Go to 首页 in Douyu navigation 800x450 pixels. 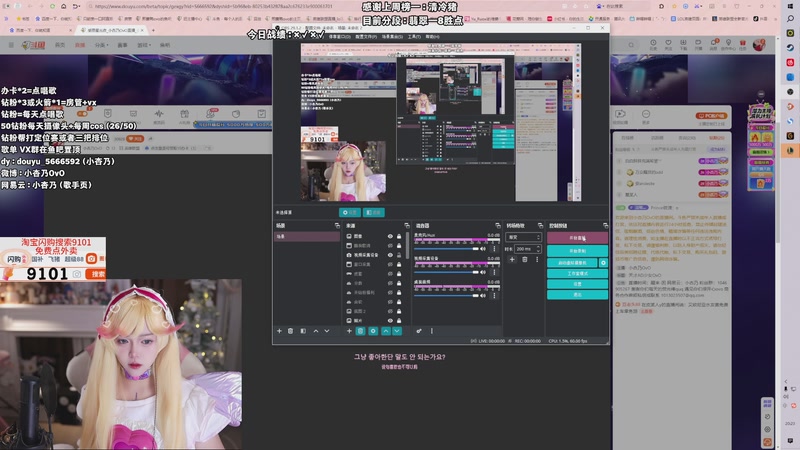coord(60,45)
